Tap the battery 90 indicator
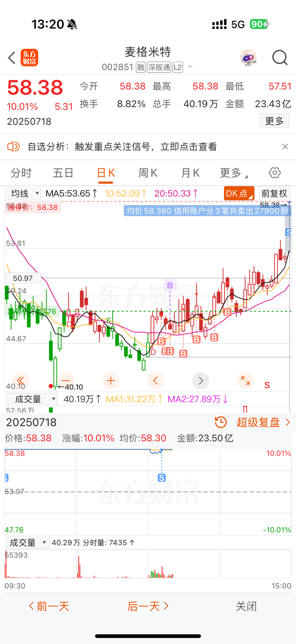The width and height of the screenshot is (296, 644). pyautogui.click(x=259, y=24)
